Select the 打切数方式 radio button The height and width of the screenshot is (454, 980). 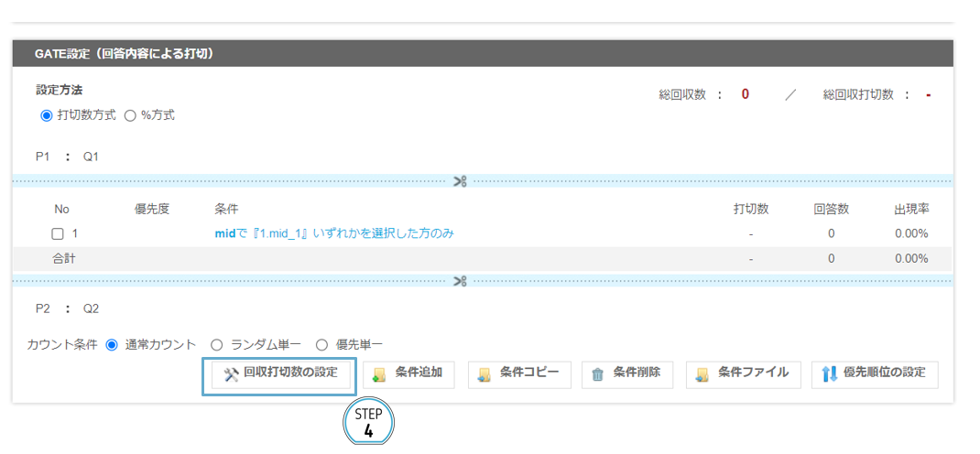click(x=47, y=116)
